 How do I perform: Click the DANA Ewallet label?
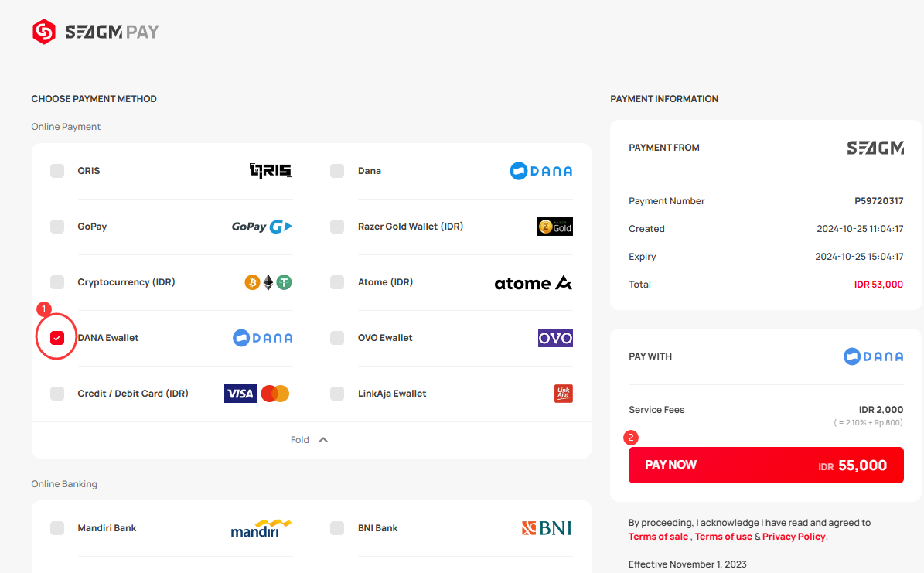[x=107, y=338]
